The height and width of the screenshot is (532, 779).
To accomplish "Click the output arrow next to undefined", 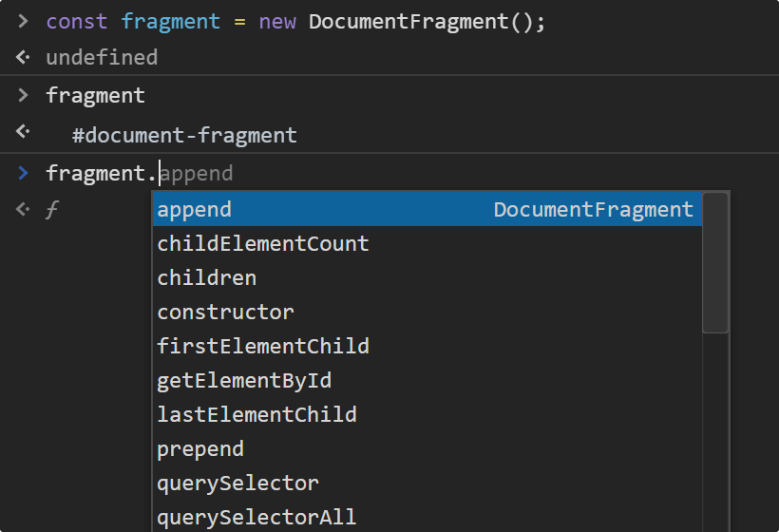I will coord(24,58).
